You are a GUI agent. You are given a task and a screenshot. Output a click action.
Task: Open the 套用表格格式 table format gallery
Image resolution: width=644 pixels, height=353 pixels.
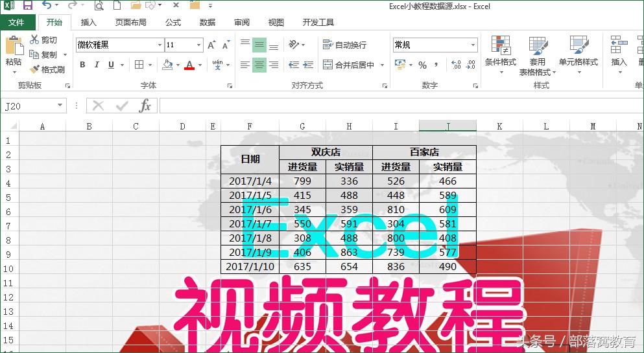click(x=537, y=55)
